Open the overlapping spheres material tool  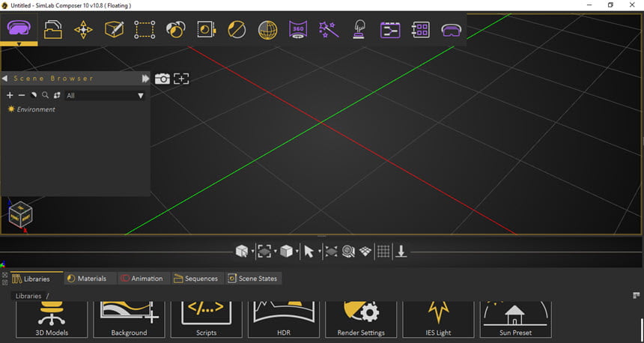(x=175, y=30)
